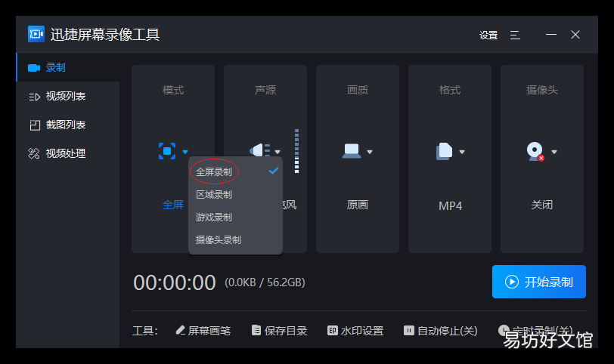Choose 全屏录制 from the mode menu
Screen dimensions: 614x364
[235, 171]
